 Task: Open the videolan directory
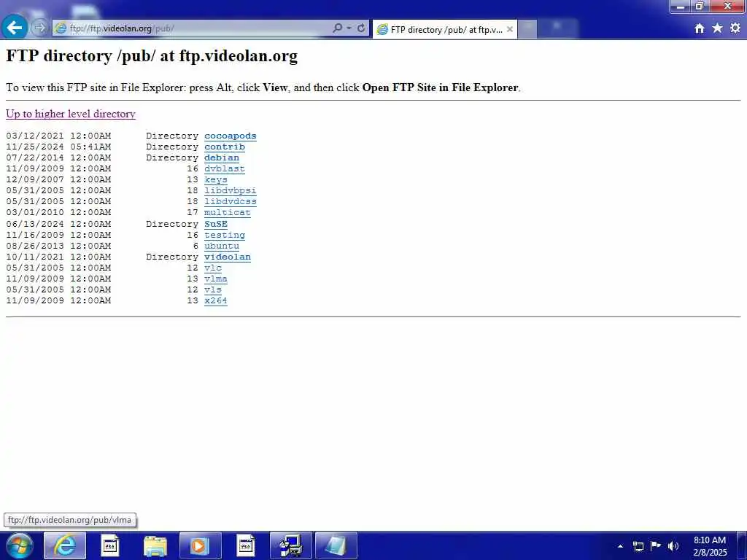pos(228,257)
